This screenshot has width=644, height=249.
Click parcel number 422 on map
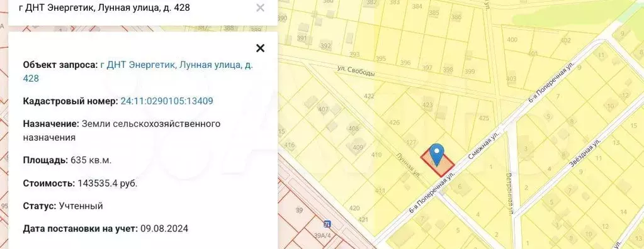coord(370,96)
